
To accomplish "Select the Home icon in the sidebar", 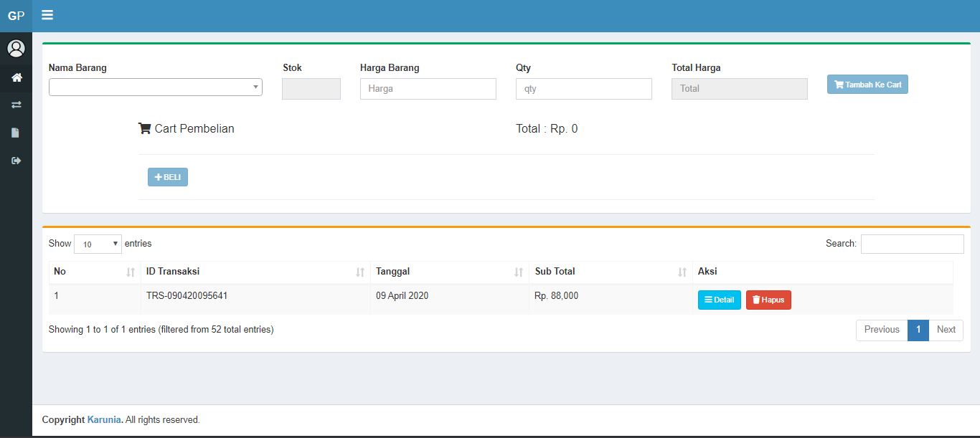I will (x=16, y=77).
